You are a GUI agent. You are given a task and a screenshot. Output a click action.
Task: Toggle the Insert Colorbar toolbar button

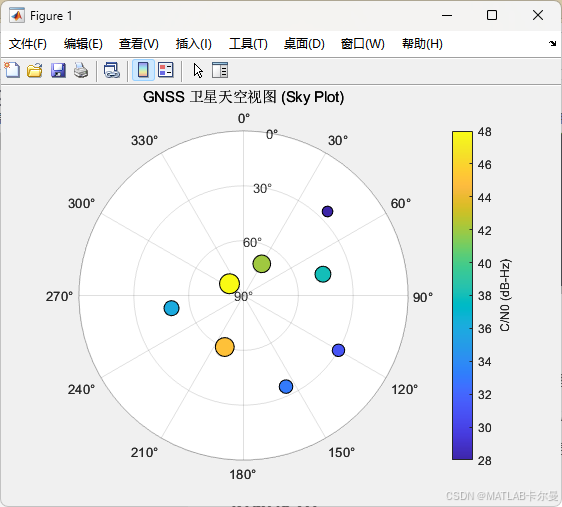point(143,70)
